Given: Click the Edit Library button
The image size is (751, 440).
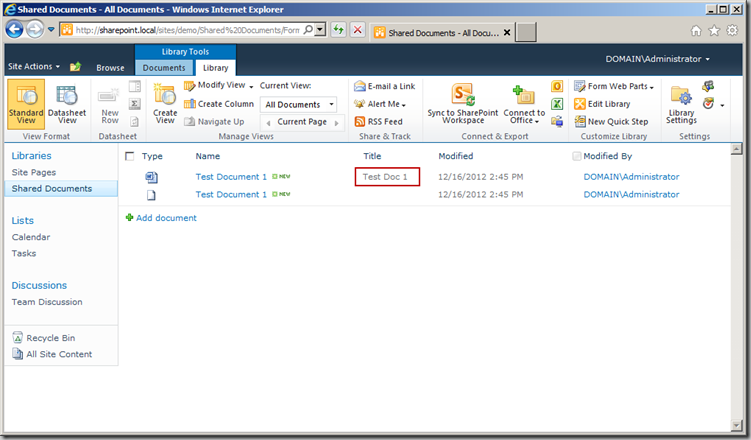Looking at the screenshot, I should (603, 104).
